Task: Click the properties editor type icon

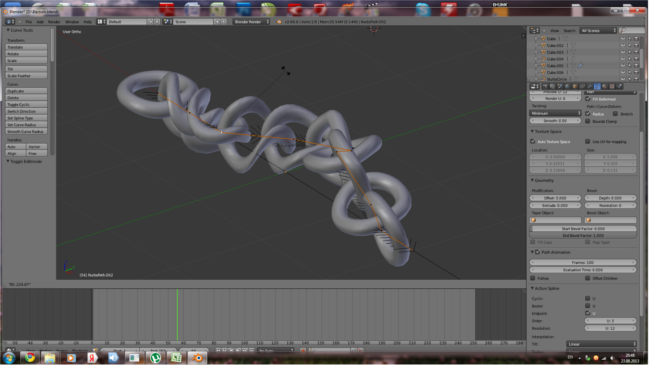Action: [x=535, y=86]
